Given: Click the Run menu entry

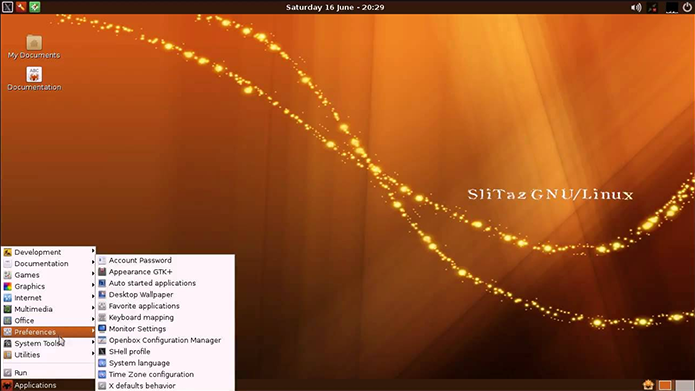Looking at the screenshot, I should click(49, 372).
